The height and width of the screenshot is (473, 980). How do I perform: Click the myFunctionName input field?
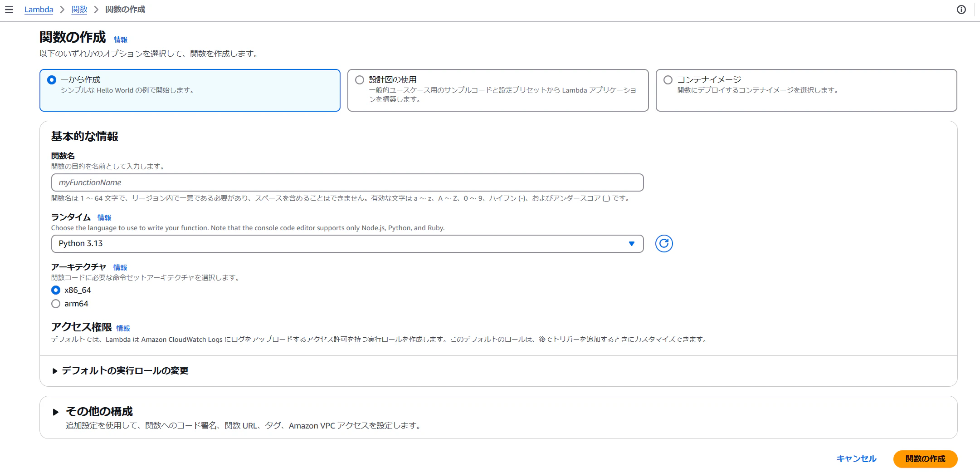(347, 182)
